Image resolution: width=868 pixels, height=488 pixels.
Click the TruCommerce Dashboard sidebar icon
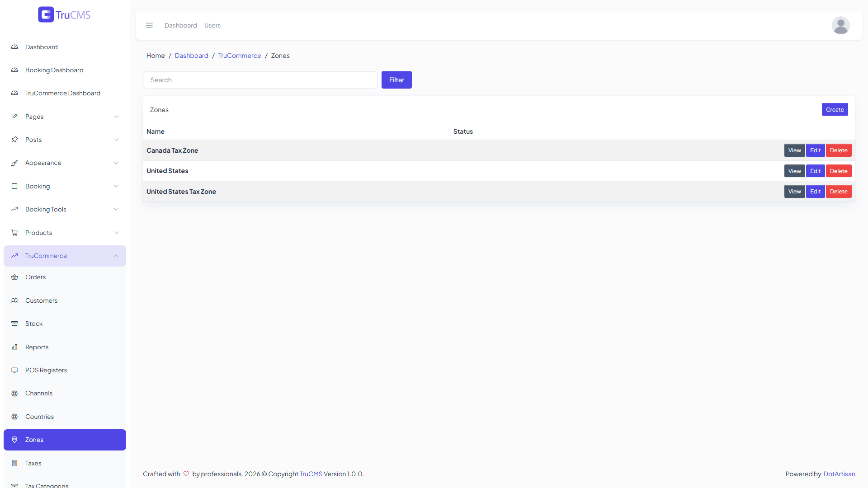(14, 93)
